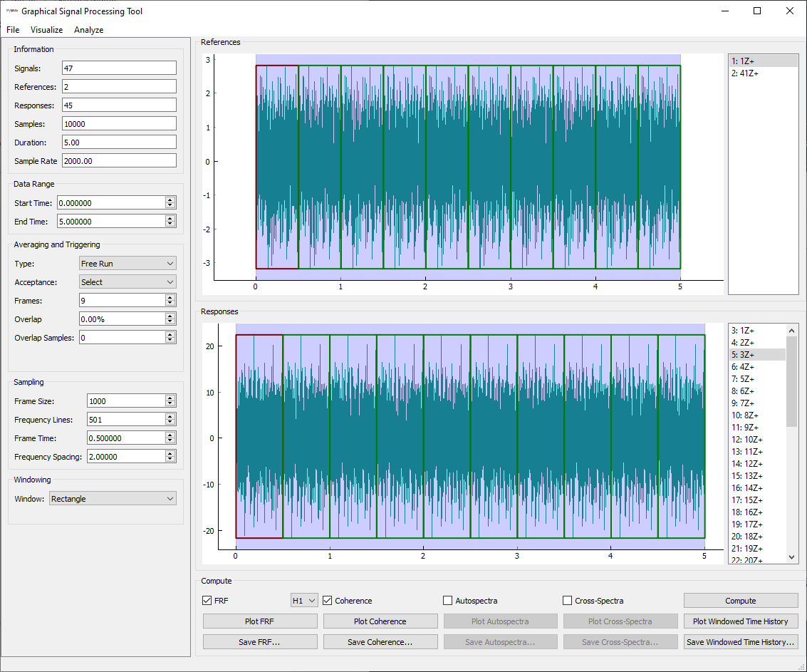Open the Visualize menu
This screenshot has width=807, height=672.
click(46, 30)
